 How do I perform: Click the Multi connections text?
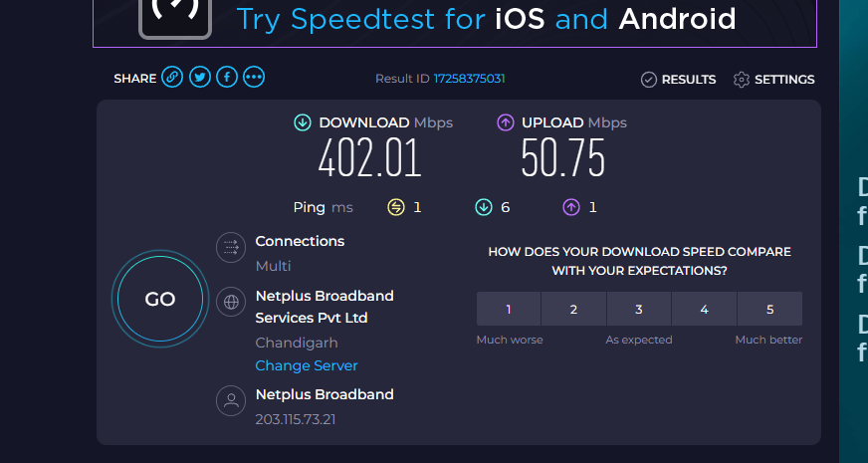(273, 266)
